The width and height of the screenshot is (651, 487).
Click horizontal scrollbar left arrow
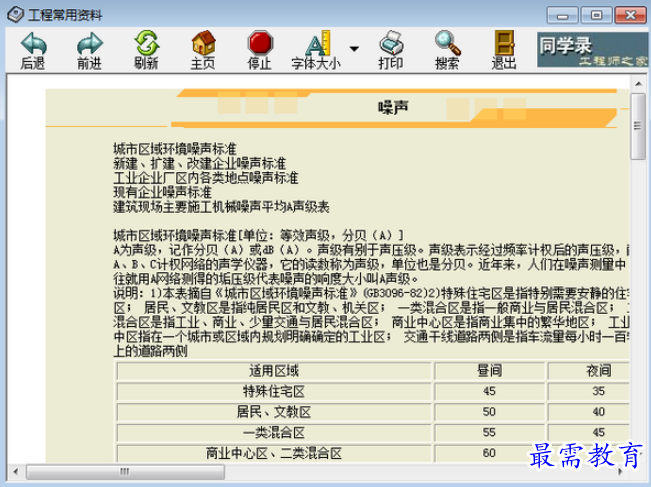point(16,472)
